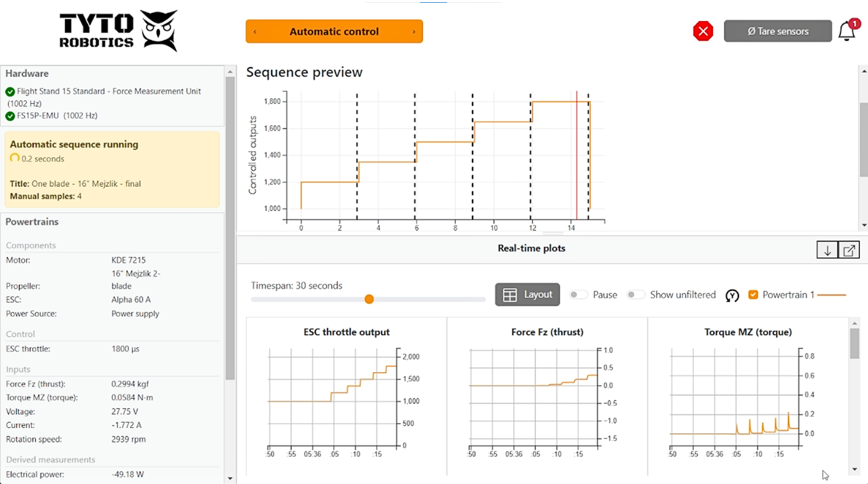
Task: Click the Timespan slider handle
Action: (369, 300)
